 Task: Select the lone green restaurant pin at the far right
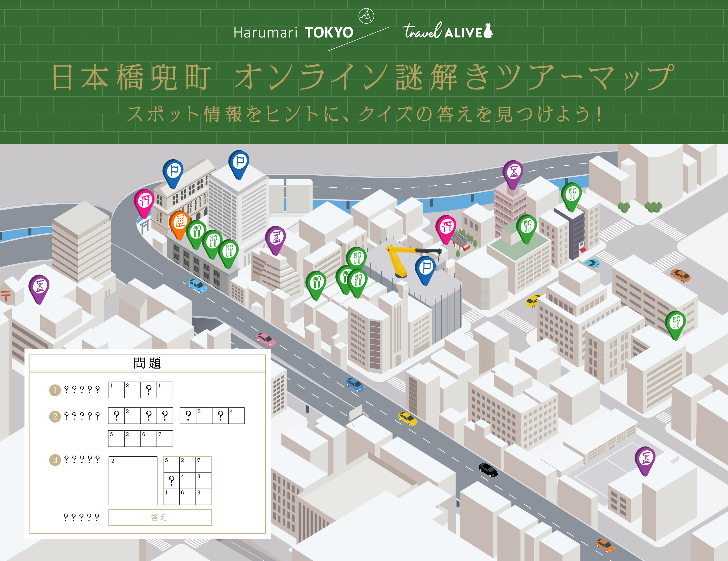click(x=676, y=322)
